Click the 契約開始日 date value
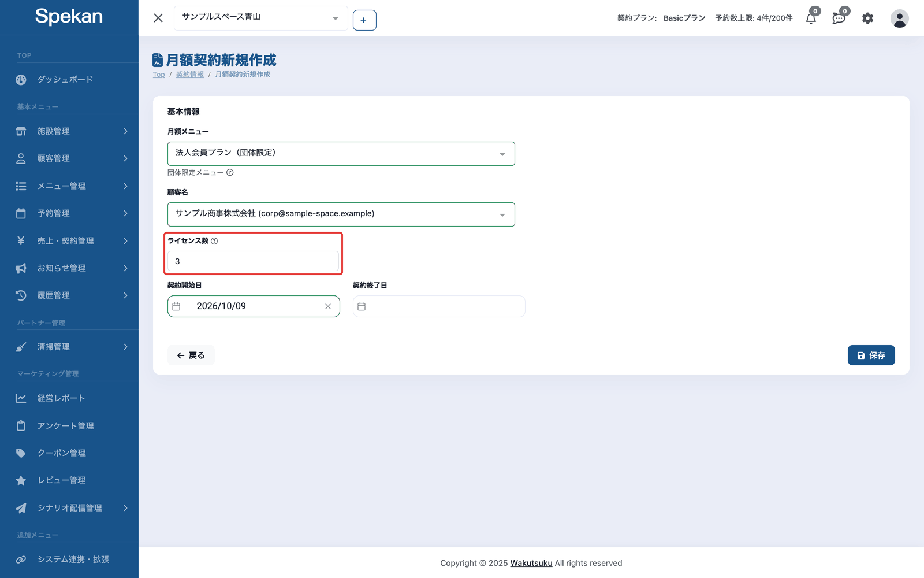 tap(221, 306)
